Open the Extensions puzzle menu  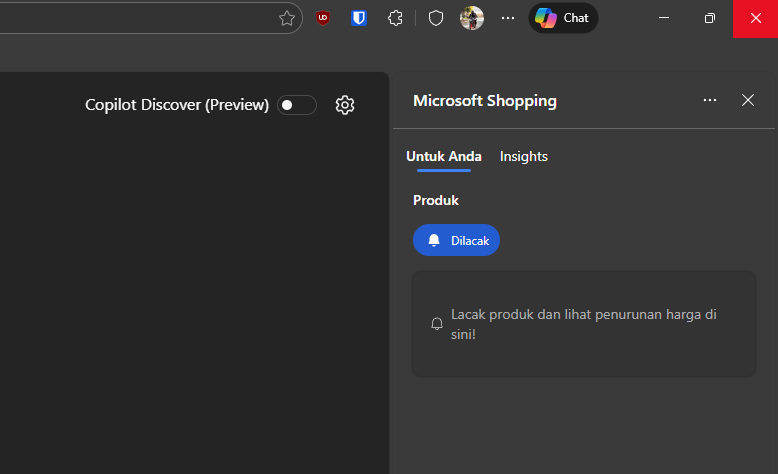point(396,18)
